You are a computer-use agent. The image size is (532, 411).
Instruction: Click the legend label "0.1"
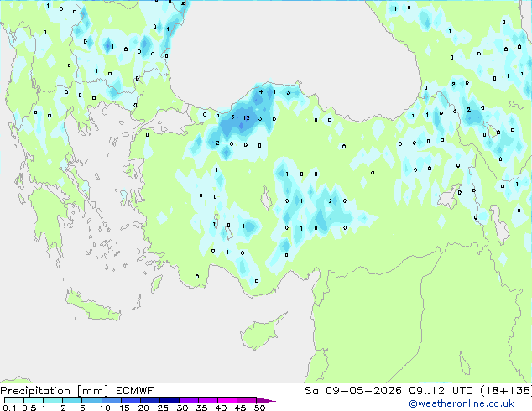(9, 408)
